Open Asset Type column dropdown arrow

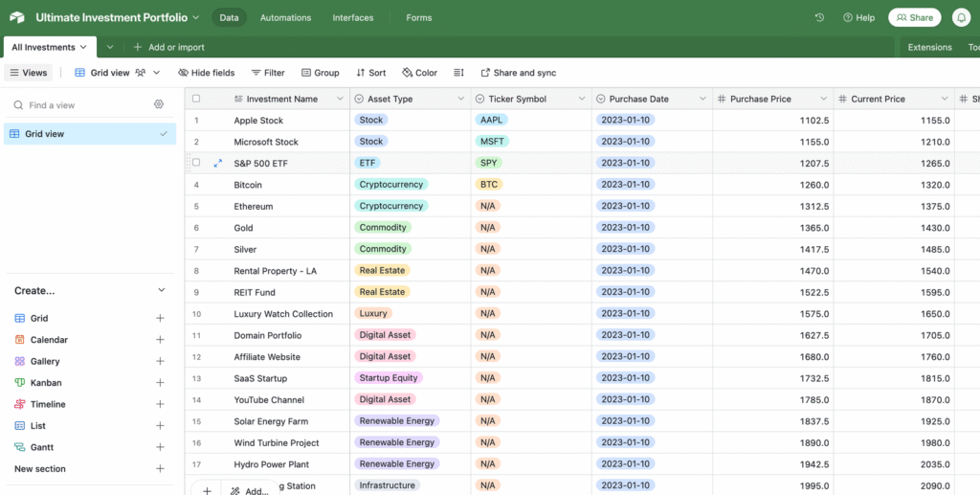(460, 99)
